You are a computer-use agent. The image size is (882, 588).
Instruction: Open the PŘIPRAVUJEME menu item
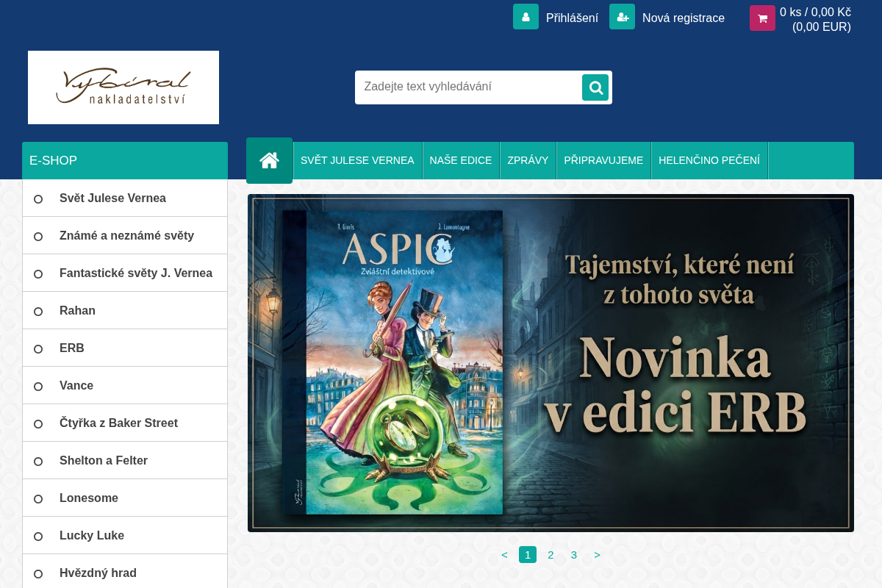603,160
